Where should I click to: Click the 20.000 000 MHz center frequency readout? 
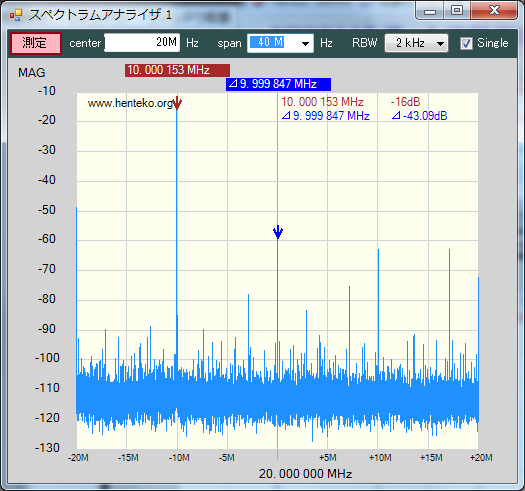tap(305, 474)
